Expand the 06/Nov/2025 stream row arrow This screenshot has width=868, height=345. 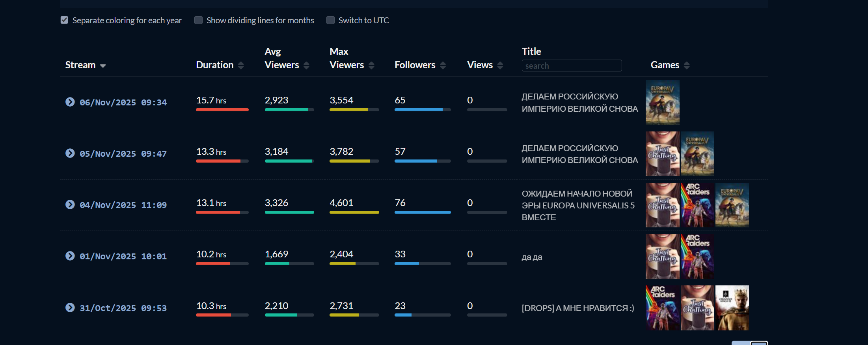click(70, 102)
